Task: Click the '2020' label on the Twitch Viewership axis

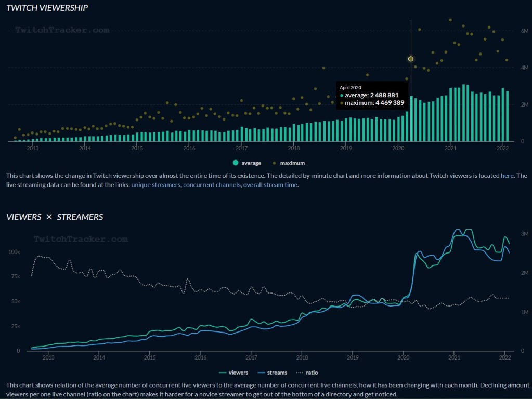Action: pyautogui.click(x=398, y=148)
